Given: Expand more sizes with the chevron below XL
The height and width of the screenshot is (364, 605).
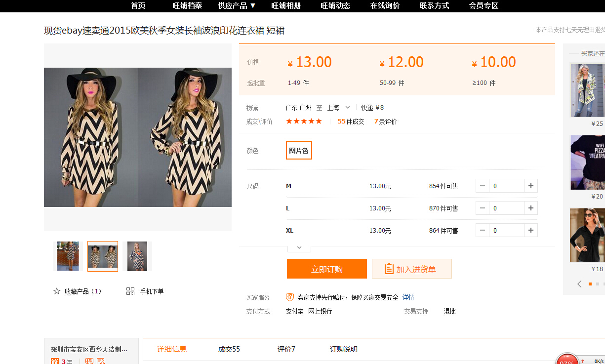Looking at the screenshot, I should pyautogui.click(x=299, y=247).
